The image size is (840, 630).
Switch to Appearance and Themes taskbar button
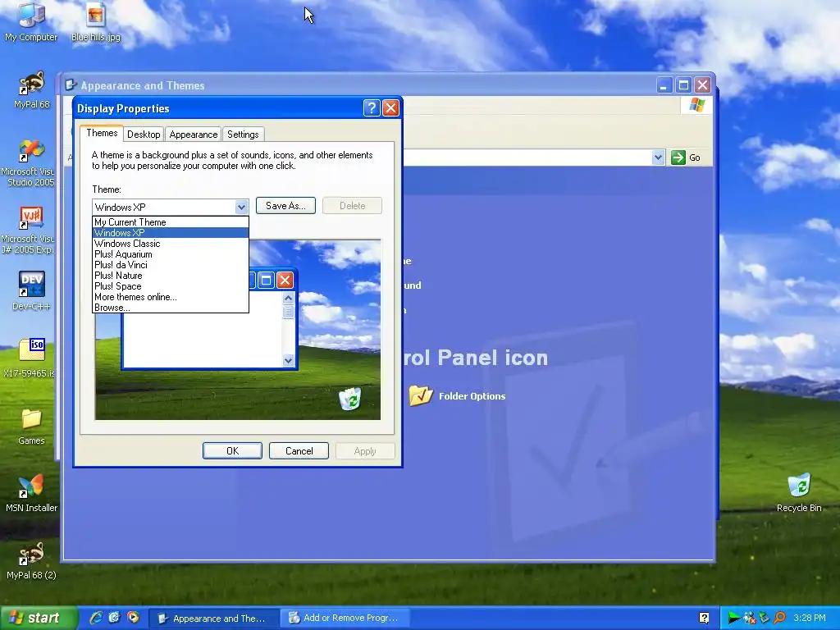[213, 619]
